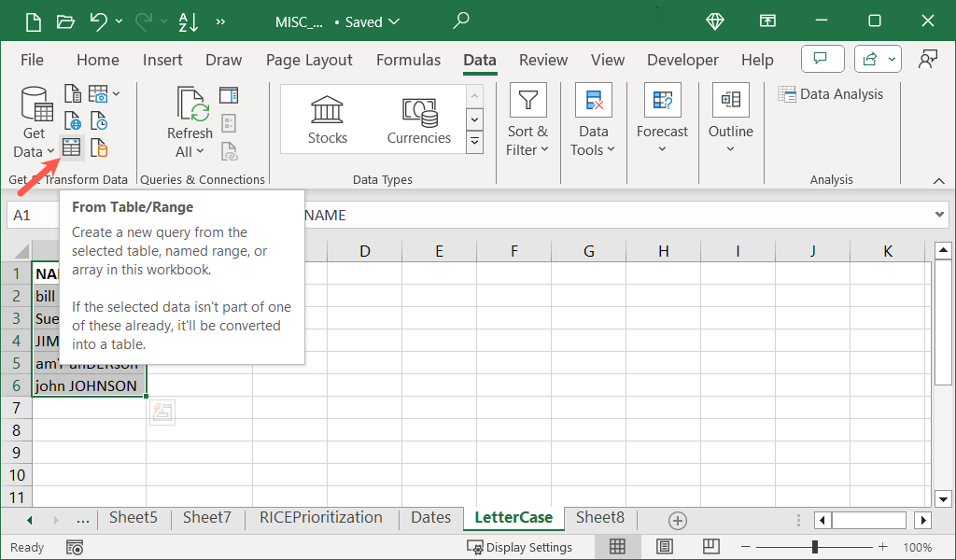Expand the Sort & Filter menu

[x=527, y=141]
